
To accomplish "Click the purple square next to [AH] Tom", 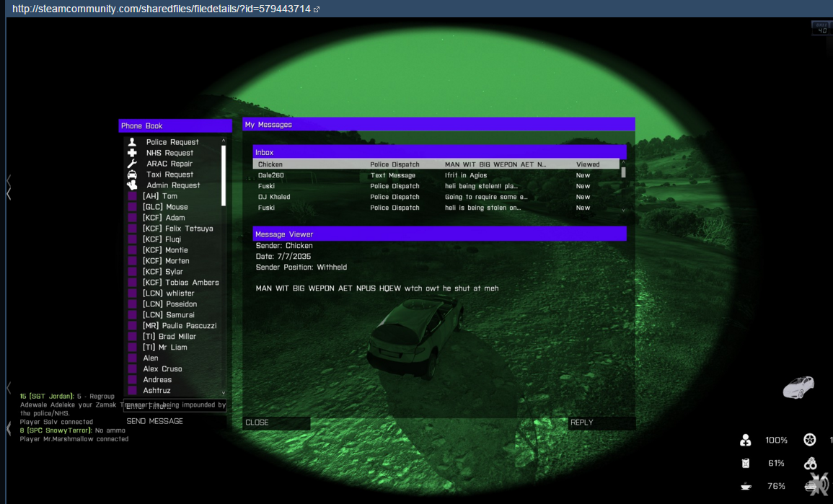I will [x=132, y=196].
